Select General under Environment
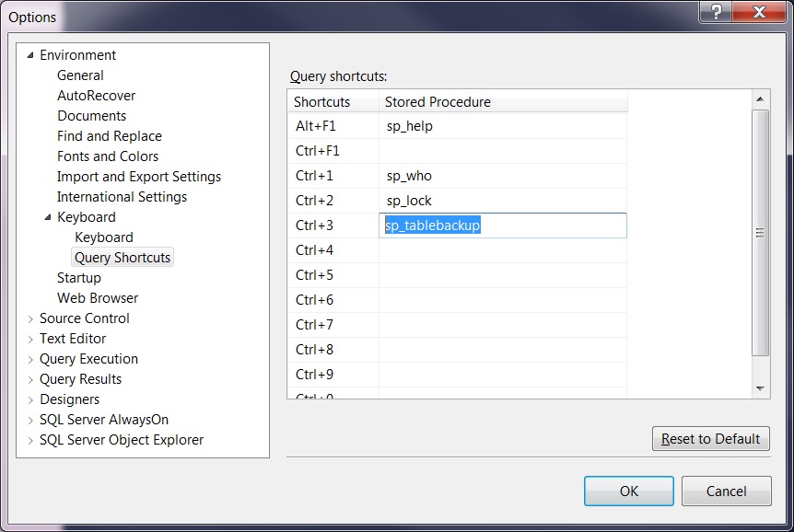 click(80, 75)
